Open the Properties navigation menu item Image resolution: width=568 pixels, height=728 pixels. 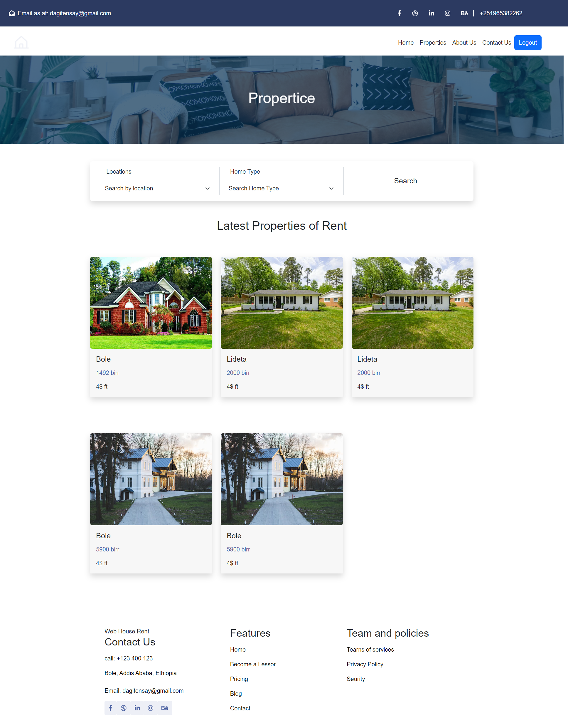[433, 42]
